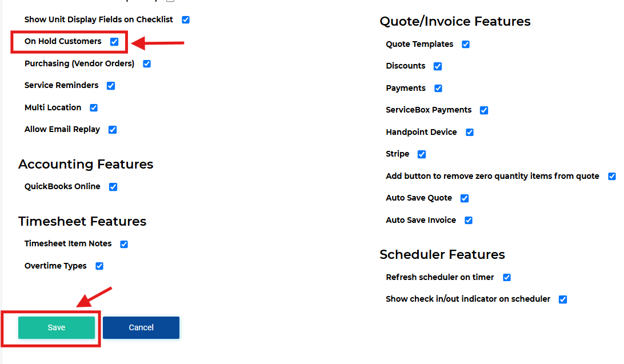This screenshot has width=624, height=364.
Task: Toggle the Service Reminders checkbox
Action: click(x=111, y=86)
